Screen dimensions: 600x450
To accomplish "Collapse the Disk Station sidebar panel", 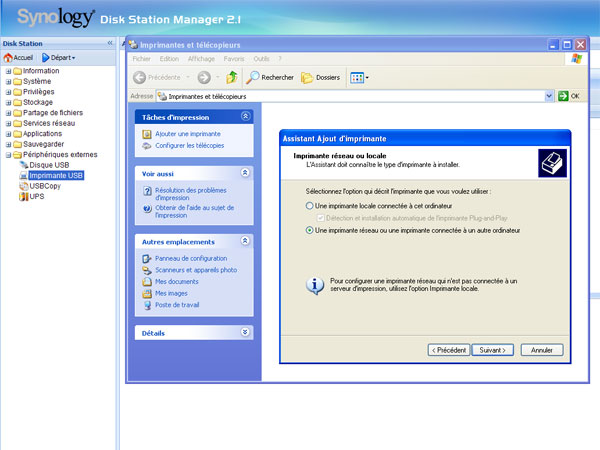I will (110, 43).
